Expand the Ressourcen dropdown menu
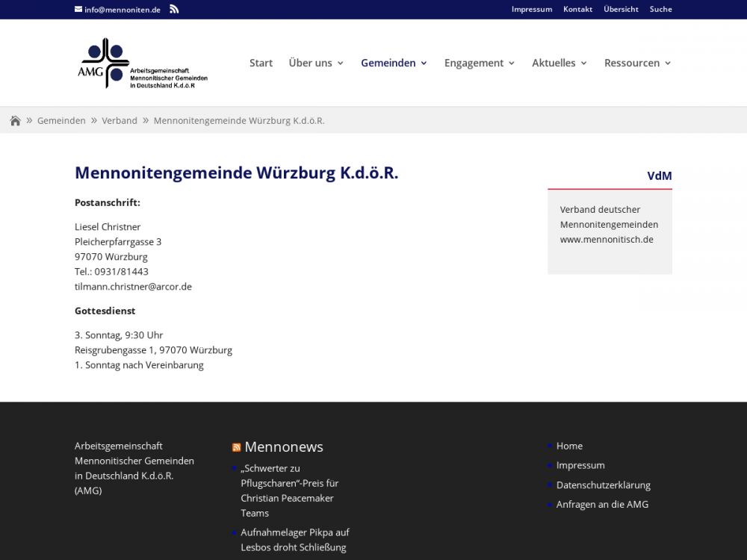This screenshot has width=747, height=560. coord(637,63)
